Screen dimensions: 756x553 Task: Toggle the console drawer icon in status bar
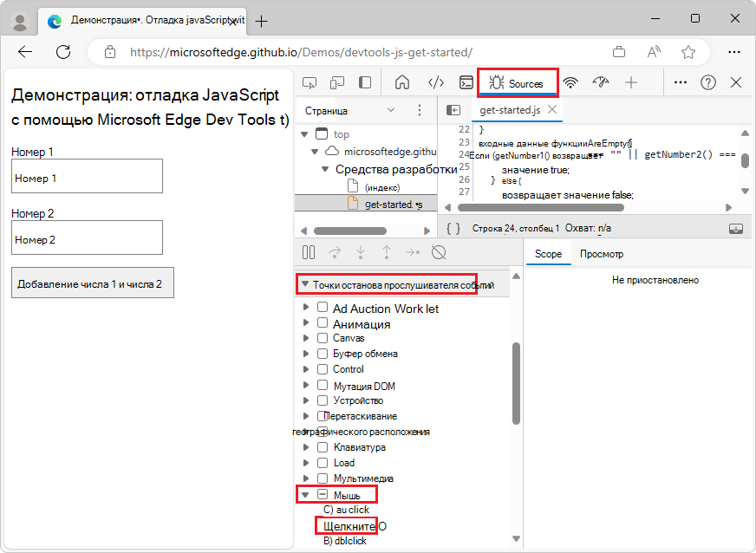click(x=736, y=229)
